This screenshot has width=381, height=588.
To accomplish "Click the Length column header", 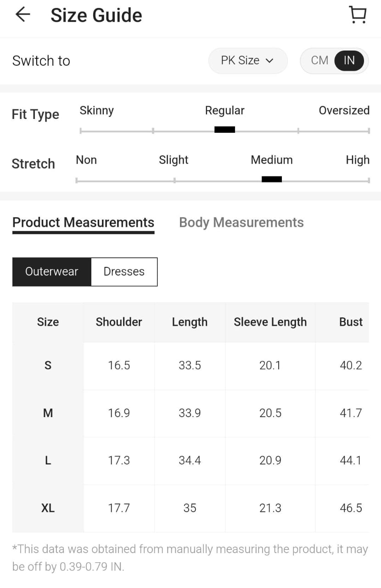I will click(x=190, y=322).
